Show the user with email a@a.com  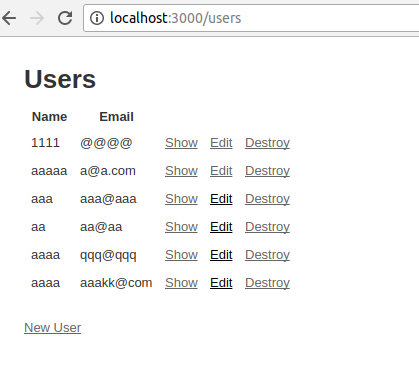tap(181, 171)
